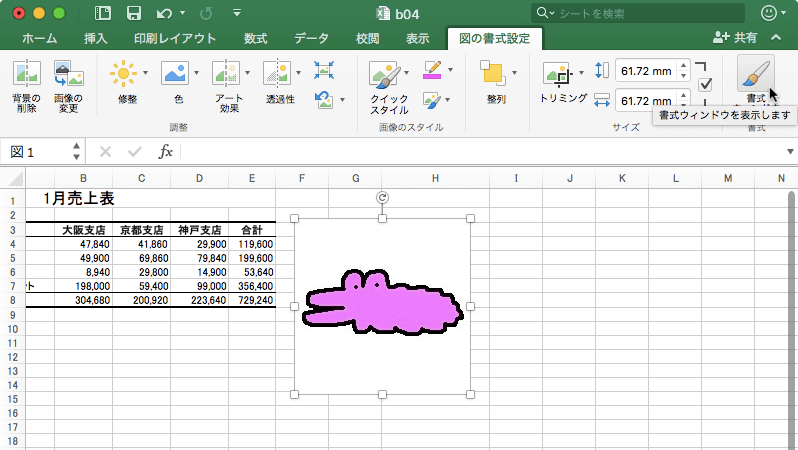Click the Color (色) picture icon
This screenshot has height=450, width=798.
tap(175, 73)
